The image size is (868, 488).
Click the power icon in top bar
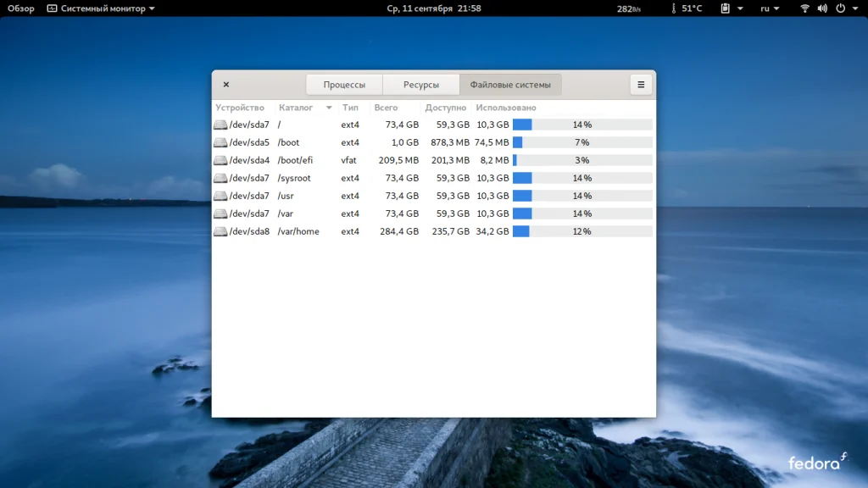point(840,8)
